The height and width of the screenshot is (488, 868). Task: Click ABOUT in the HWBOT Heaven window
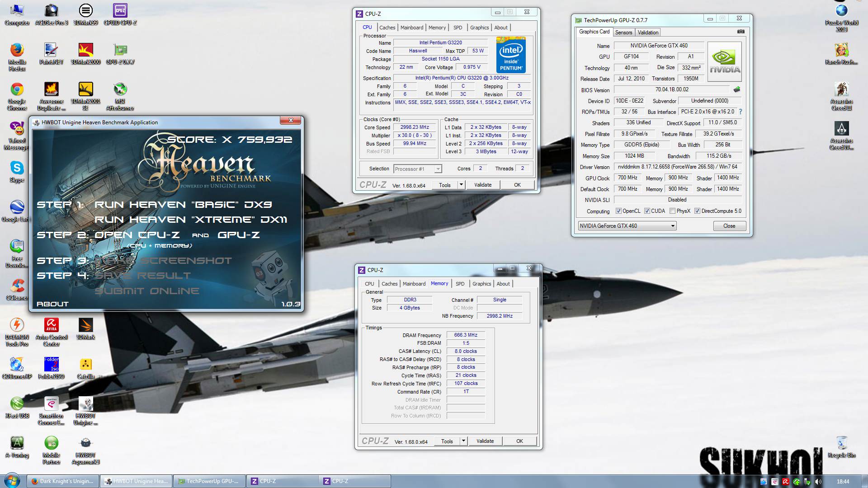point(52,304)
